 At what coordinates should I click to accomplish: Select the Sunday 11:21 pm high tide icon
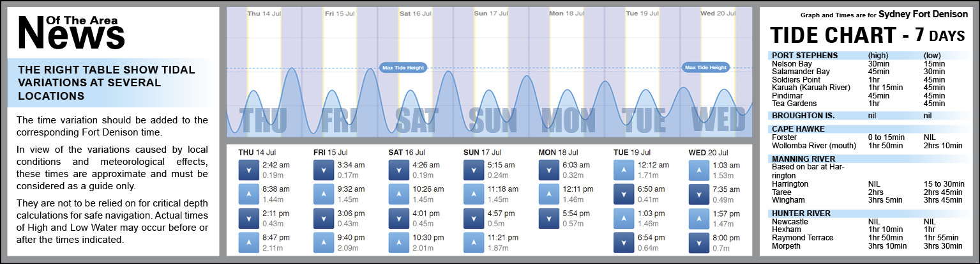coord(474,242)
